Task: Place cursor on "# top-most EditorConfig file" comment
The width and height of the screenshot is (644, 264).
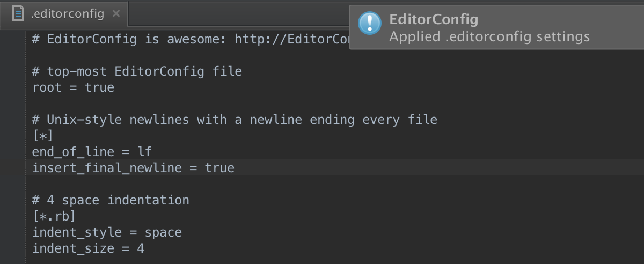Action: click(x=137, y=71)
